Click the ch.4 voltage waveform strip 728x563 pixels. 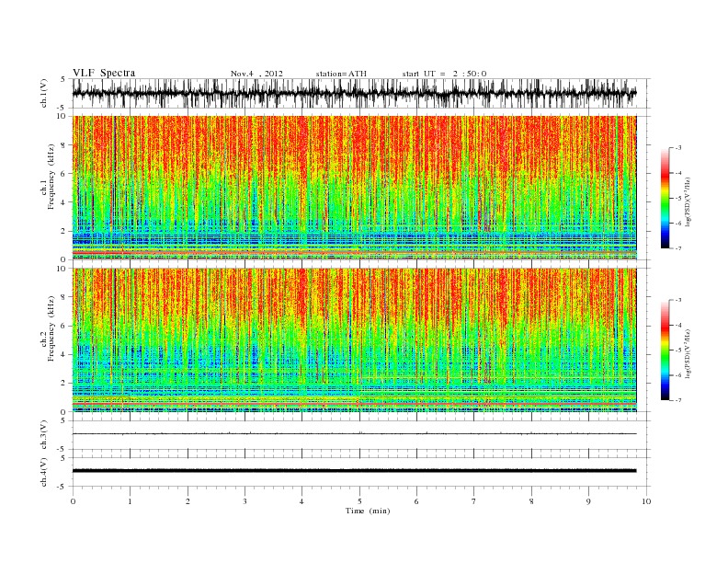(x=354, y=471)
